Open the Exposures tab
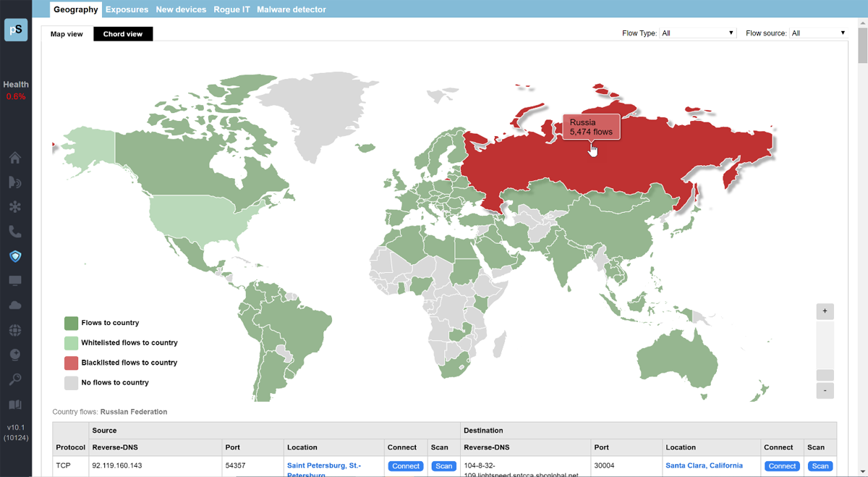The width and height of the screenshot is (868, 477). click(x=127, y=9)
